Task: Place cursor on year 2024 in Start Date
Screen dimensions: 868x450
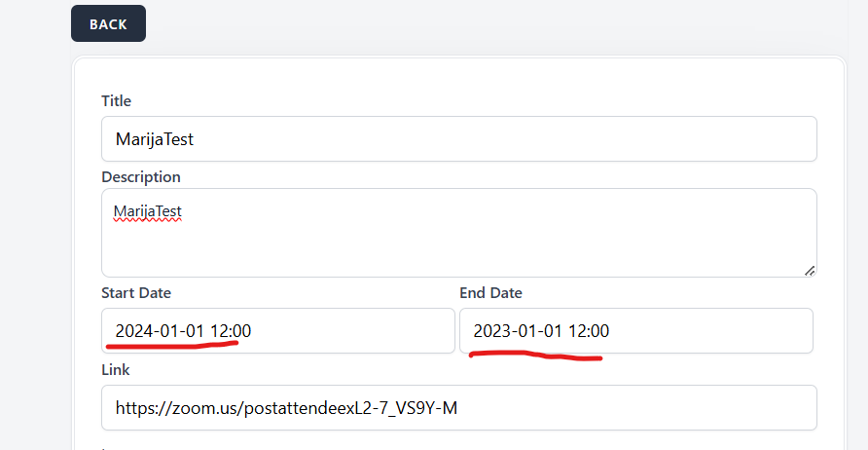Action: pyautogui.click(x=133, y=331)
